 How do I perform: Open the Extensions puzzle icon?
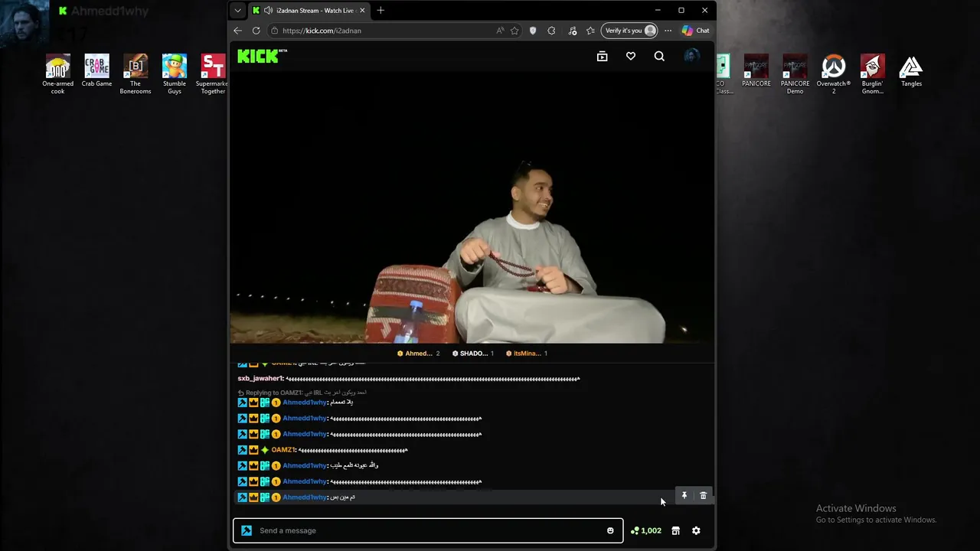[551, 31]
